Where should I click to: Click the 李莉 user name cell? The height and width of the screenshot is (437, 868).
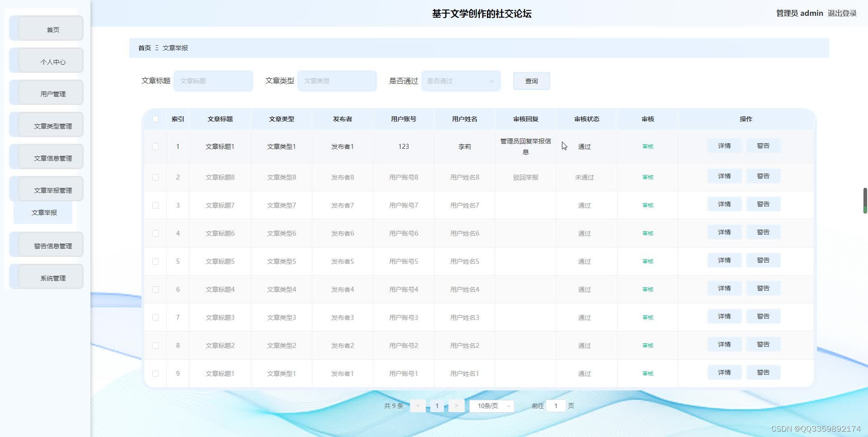click(465, 147)
